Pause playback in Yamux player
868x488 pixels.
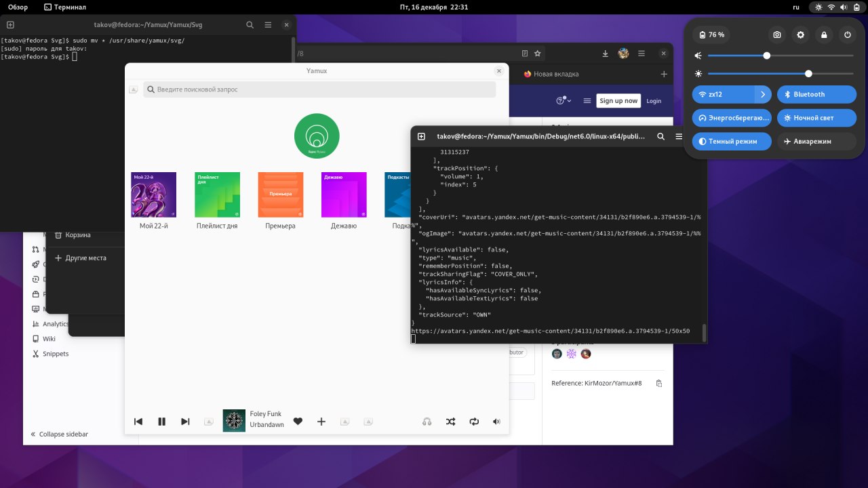(x=161, y=422)
